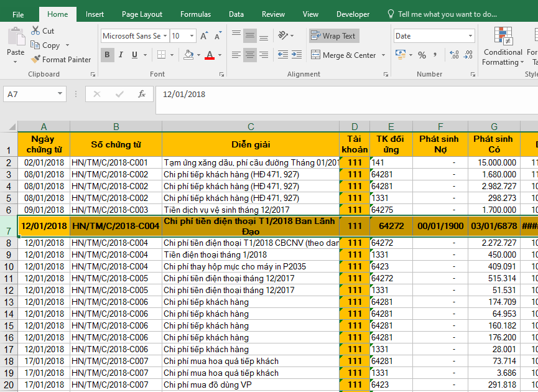Open the Date number format dropdown

[470, 36]
